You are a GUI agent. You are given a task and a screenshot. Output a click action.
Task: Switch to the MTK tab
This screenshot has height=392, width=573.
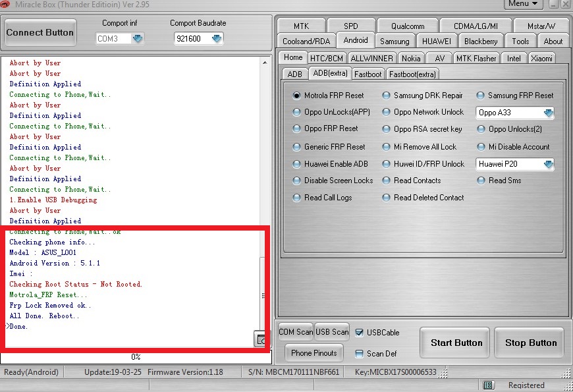click(302, 26)
